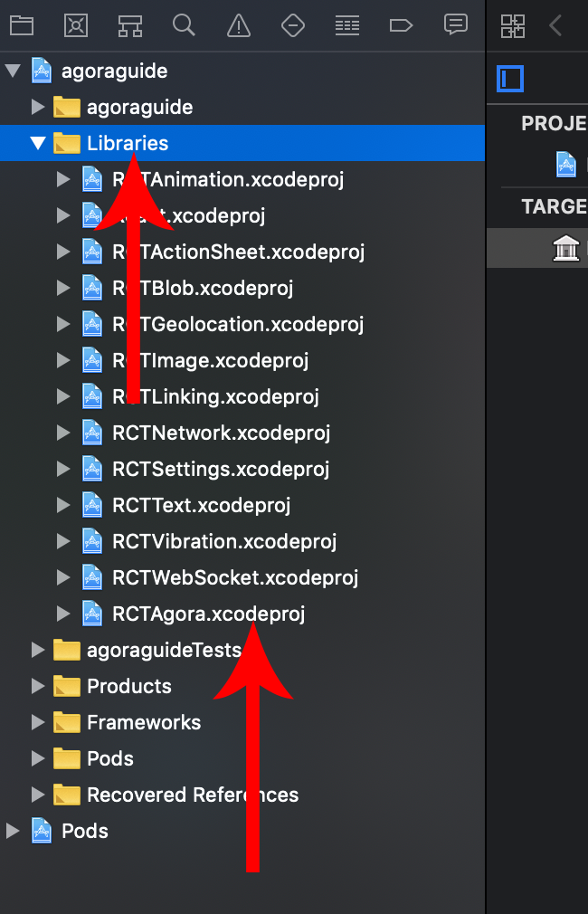The width and height of the screenshot is (588, 914).
Task: Open the Test navigator diamond icon
Action: 292,25
